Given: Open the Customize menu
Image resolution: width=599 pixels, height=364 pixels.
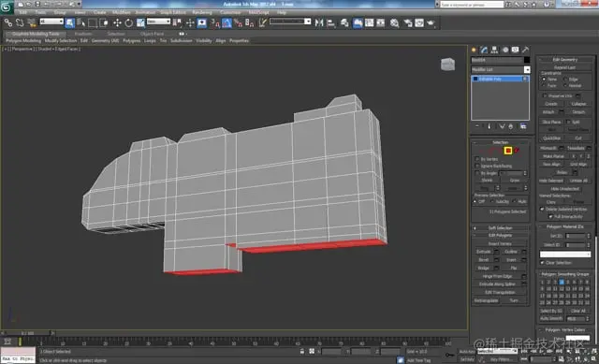Looking at the screenshot, I should 230,12.
